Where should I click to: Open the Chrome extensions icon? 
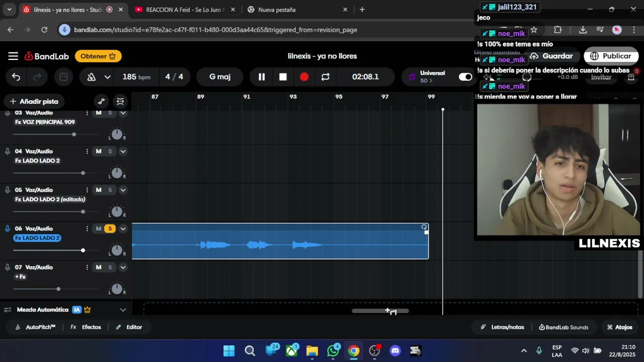pyautogui.click(x=557, y=30)
